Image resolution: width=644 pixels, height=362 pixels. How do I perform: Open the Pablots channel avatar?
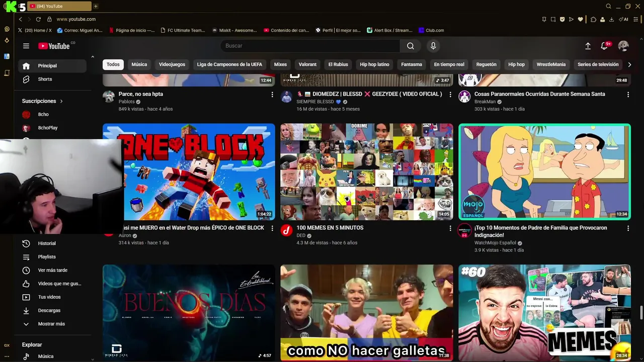pos(109,97)
